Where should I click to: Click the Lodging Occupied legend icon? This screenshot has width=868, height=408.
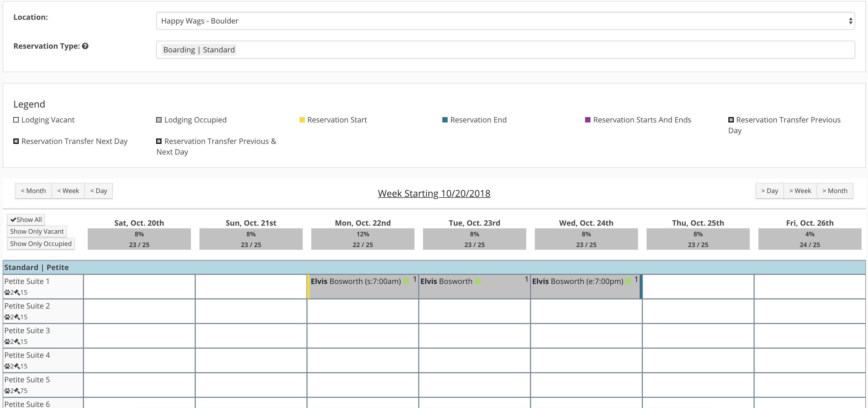pos(159,120)
